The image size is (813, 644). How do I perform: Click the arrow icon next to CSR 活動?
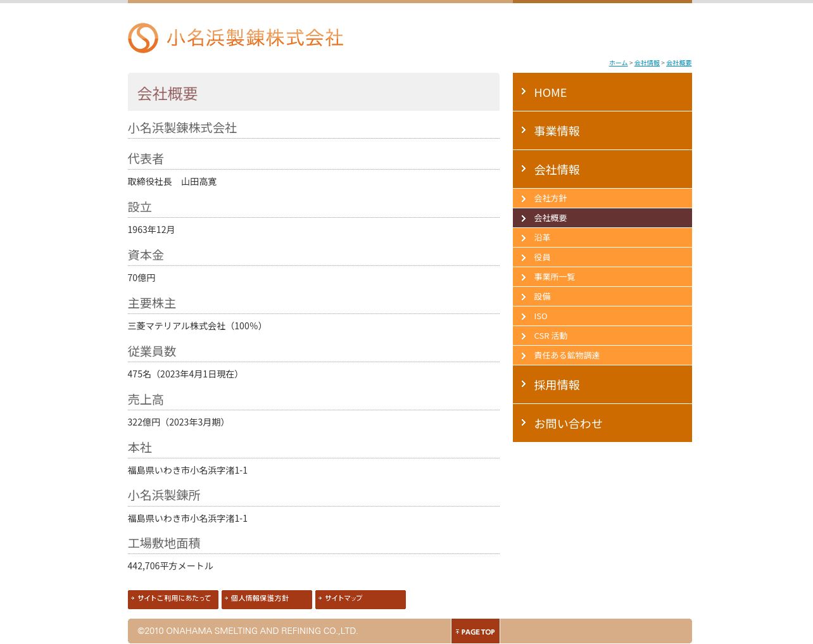(524, 336)
